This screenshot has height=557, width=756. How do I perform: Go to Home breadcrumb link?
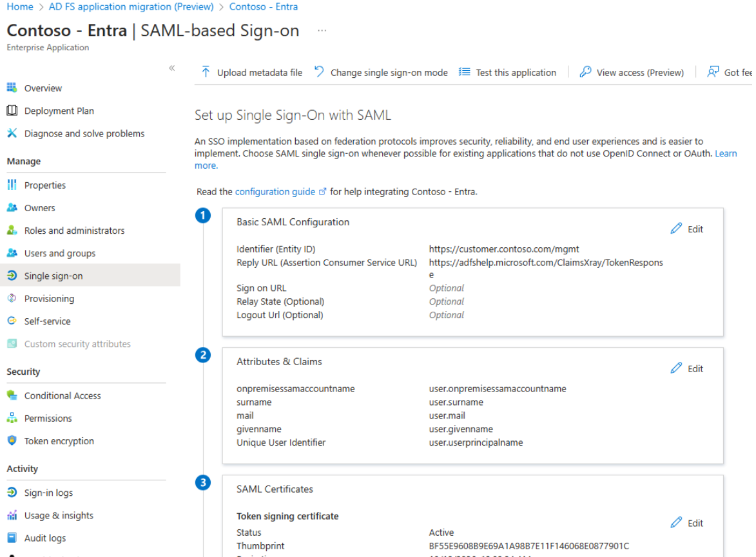coord(20,6)
